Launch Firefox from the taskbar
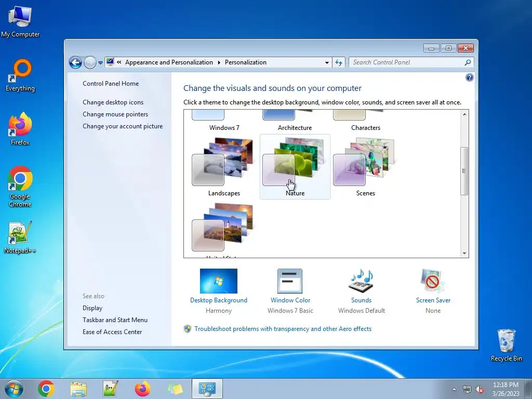Screen dimensions: 532x399 [x=143, y=389]
